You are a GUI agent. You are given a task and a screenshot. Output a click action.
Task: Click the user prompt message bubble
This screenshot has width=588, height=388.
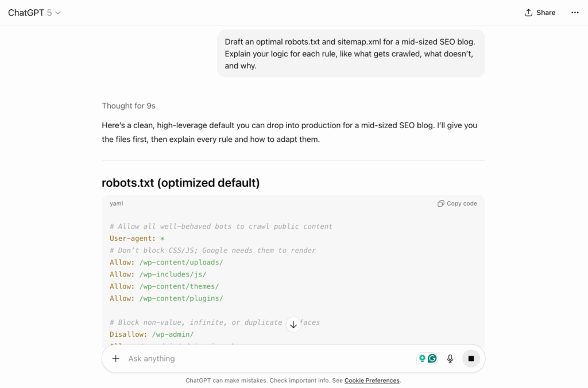350,53
